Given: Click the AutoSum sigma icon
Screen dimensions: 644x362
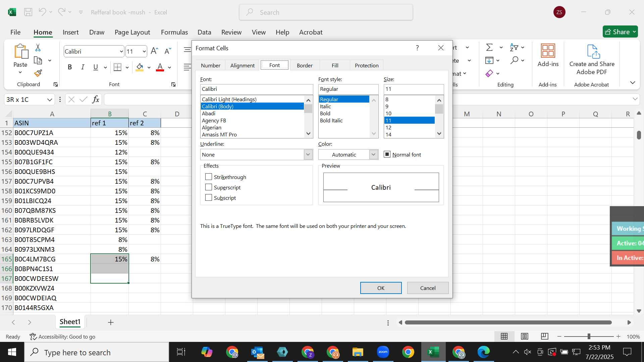Looking at the screenshot, I should click(x=489, y=47).
